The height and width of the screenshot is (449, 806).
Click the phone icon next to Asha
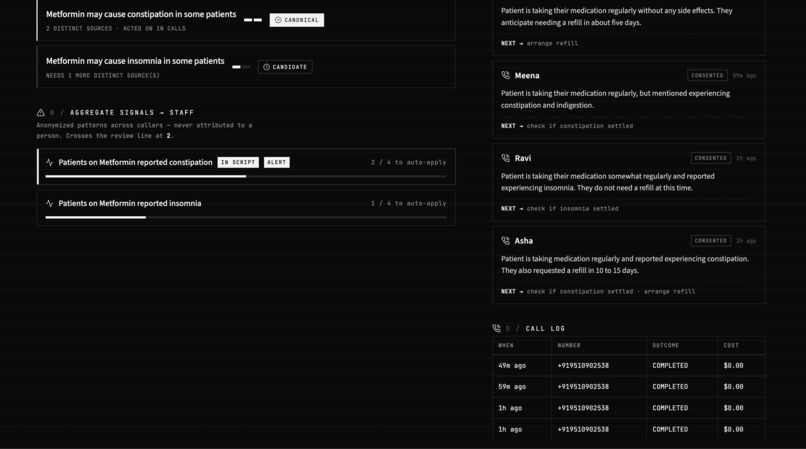click(505, 241)
